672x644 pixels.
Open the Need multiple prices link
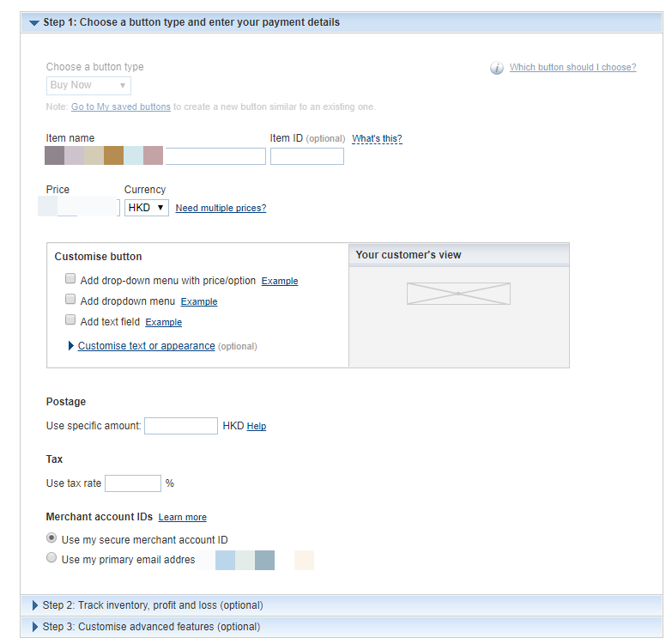tap(221, 208)
